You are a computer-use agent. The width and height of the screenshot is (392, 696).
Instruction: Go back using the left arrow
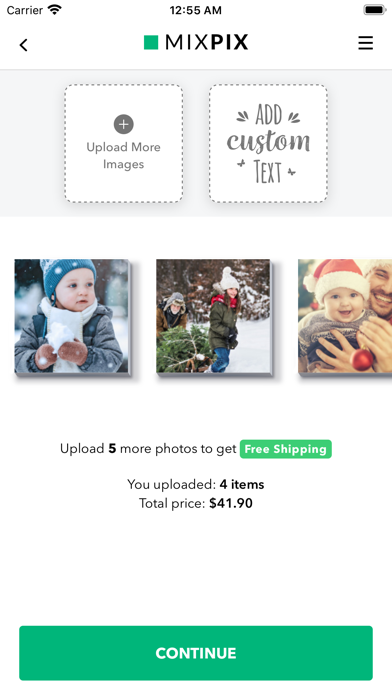pyautogui.click(x=24, y=44)
